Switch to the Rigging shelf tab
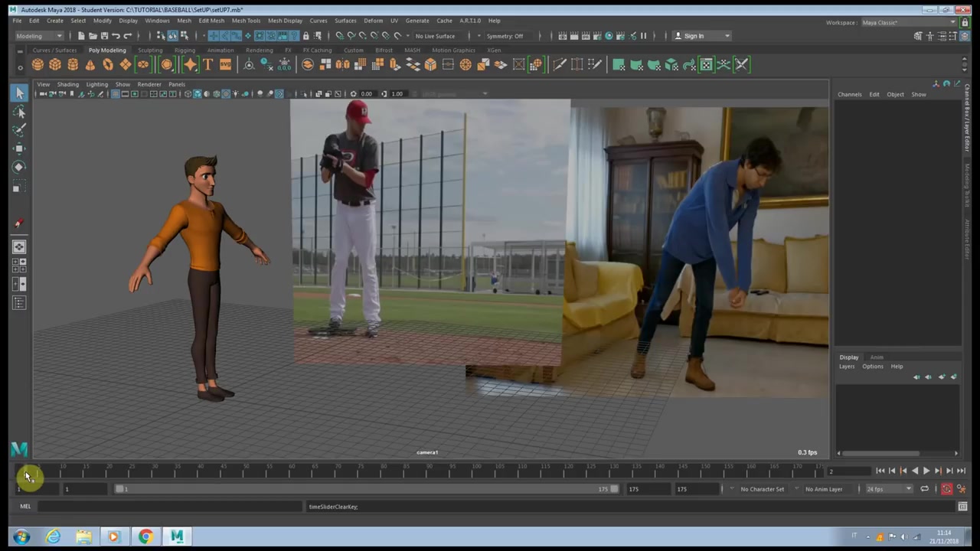Screen dimensions: 980x551 coord(185,51)
